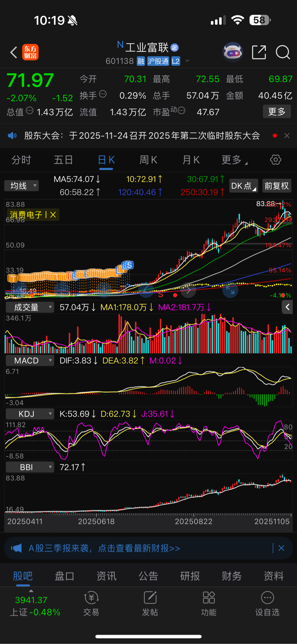Expand the 更多 chart periods menu
The image size is (297, 644).
(234, 160)
